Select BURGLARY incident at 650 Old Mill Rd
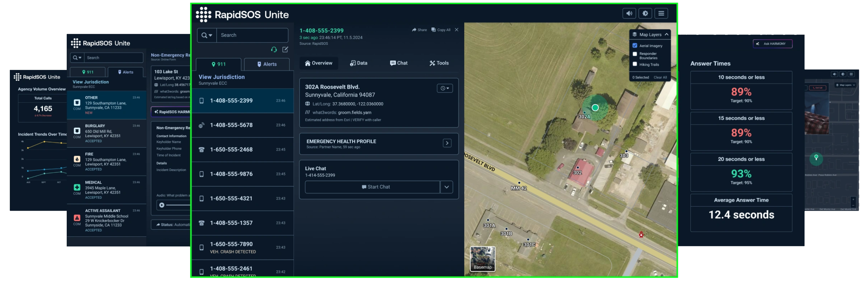The width and height of the screenshot is (868, 282). tap(107, 134)
